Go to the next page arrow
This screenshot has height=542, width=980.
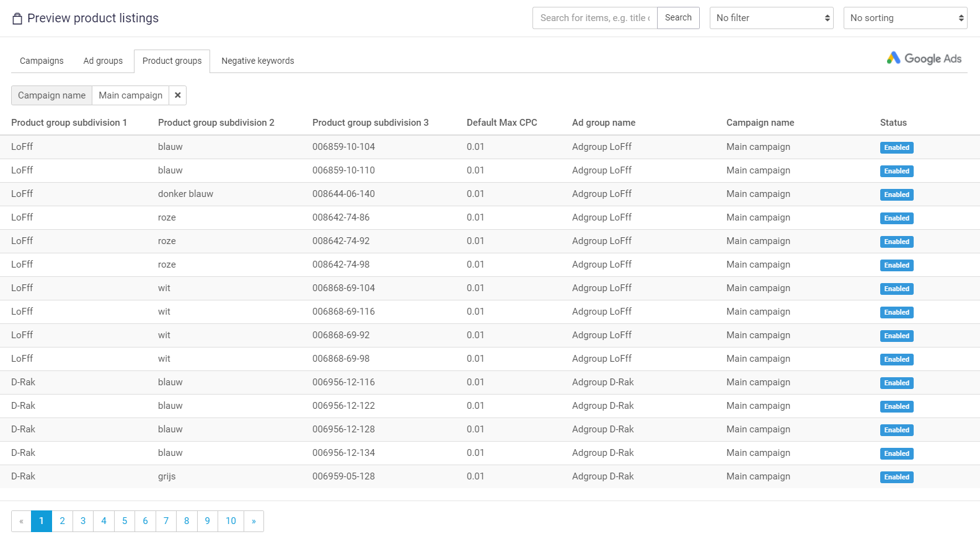[x=254, y=521]
